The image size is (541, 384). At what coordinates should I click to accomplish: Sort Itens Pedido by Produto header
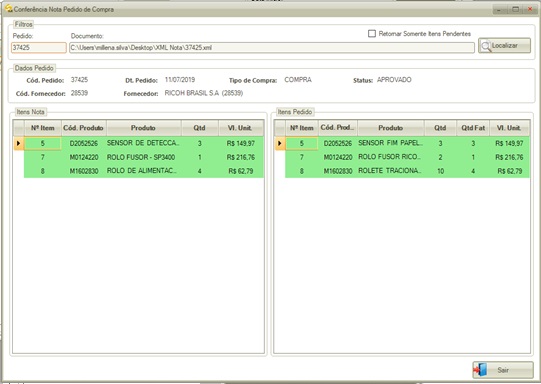coord(391,128)
